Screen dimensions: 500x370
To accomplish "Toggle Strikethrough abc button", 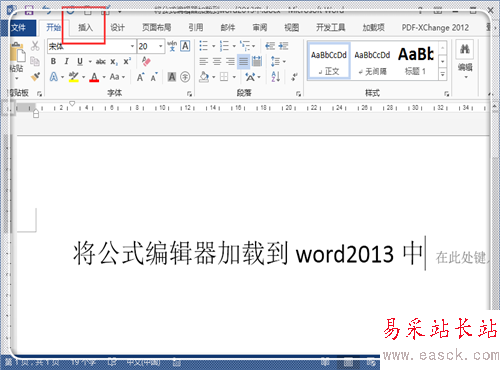I will click(x=101, y=62).
